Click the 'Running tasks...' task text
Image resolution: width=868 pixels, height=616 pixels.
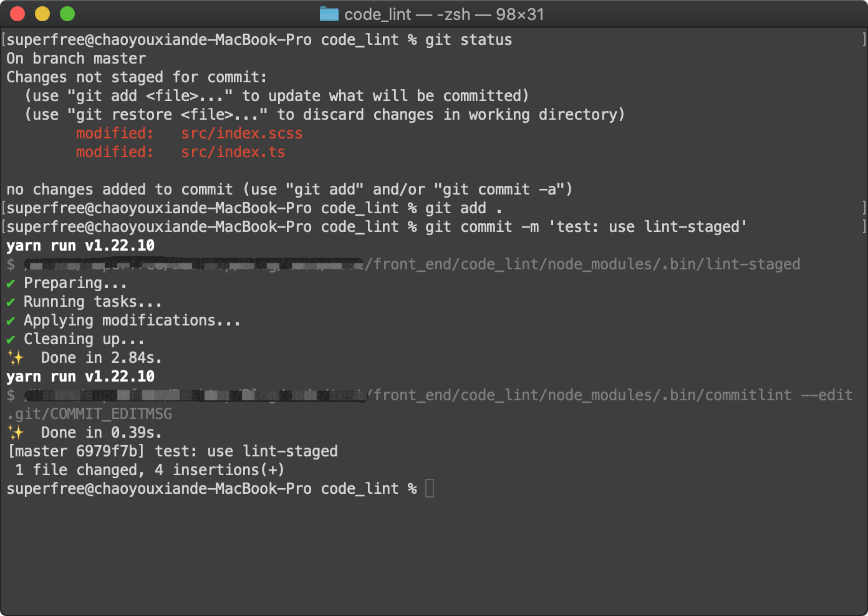tap(93, 302)
